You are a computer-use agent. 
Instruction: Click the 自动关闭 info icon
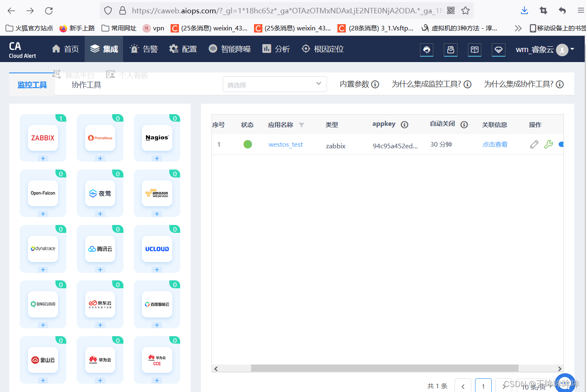click(464, 125)
